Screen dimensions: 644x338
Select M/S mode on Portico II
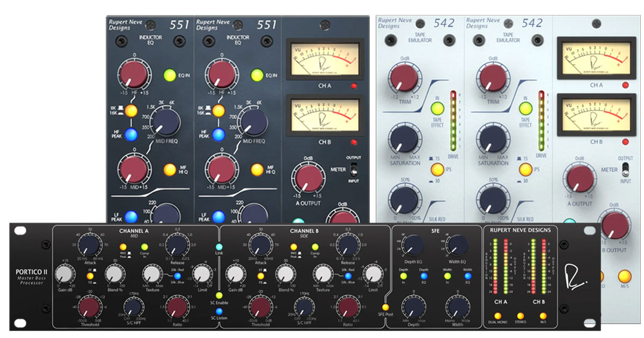tap(542, 315)
